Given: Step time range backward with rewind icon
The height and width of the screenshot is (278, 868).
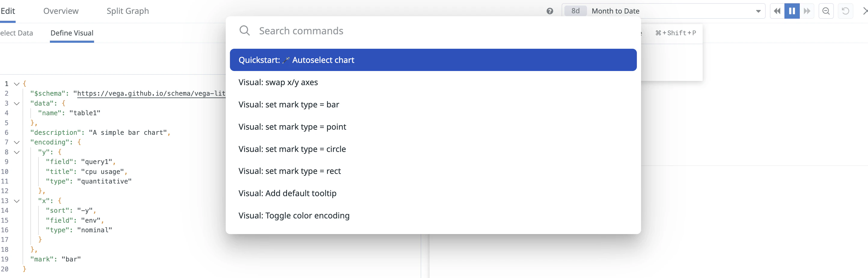Looking at the screenshot, I should pos(777,11).
